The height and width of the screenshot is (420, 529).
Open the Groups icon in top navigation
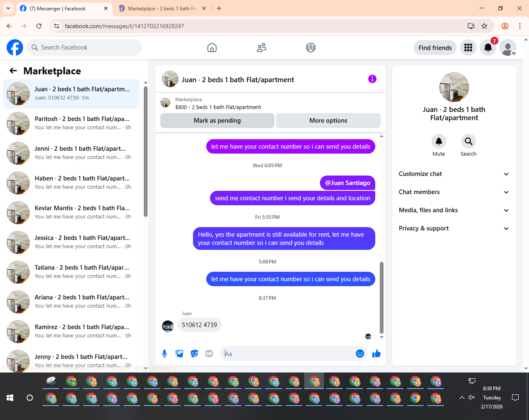pyautogui.click(x=311, y=47)
